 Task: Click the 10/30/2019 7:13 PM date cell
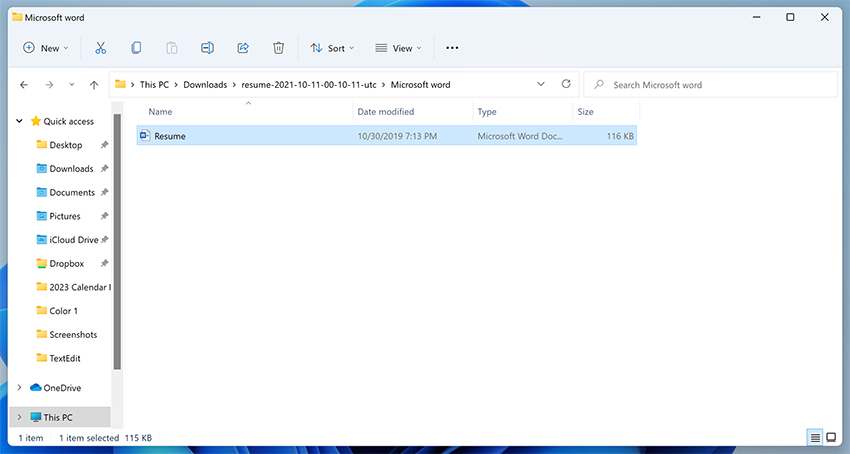click(x=397, y=136)
